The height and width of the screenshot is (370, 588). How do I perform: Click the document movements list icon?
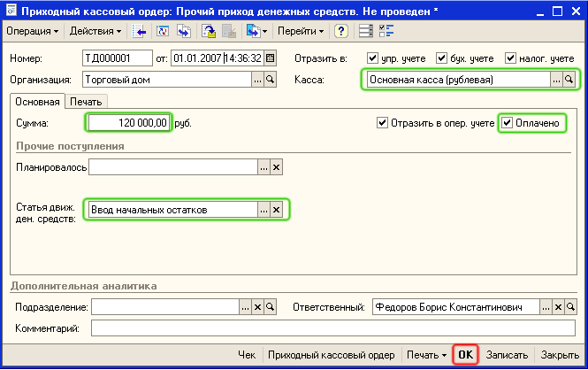tap(366, 31)
